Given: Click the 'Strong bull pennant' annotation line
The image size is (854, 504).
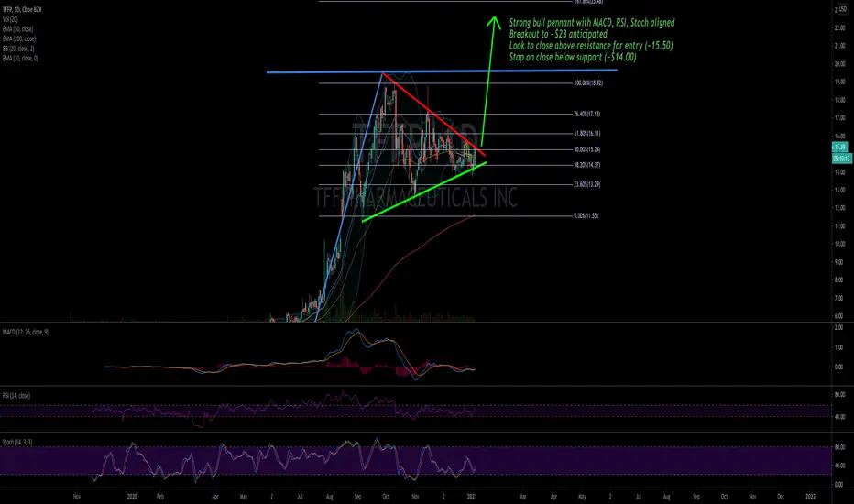Looking at the screenshot, I should tap(592, 22).
